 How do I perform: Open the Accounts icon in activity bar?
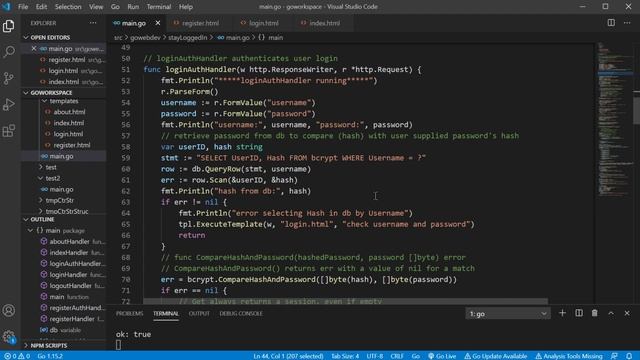(9, 311)
